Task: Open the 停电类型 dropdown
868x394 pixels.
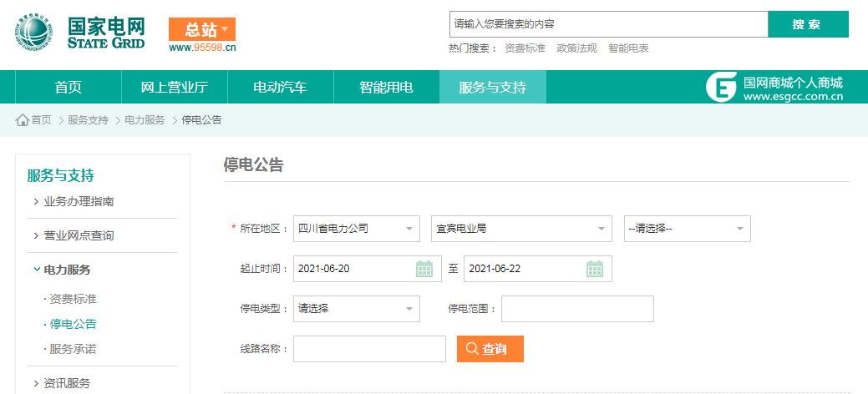Action: (x=356, y=309)
